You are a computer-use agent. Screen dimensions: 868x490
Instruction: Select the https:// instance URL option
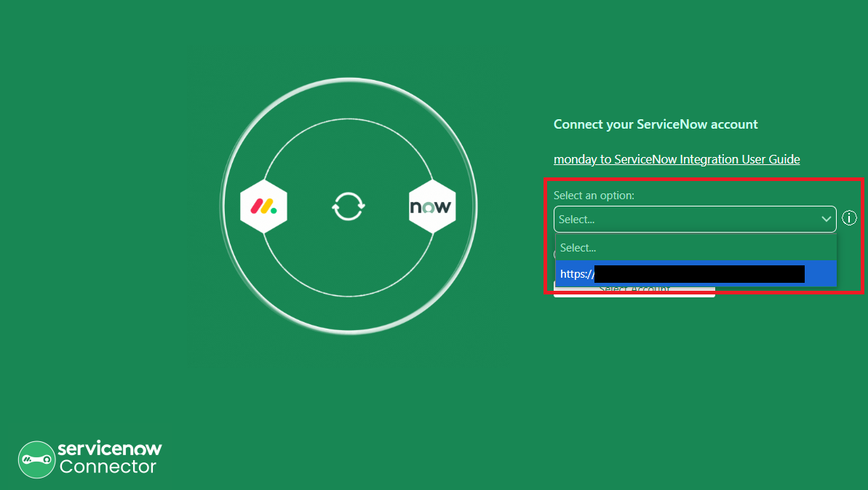696,274
